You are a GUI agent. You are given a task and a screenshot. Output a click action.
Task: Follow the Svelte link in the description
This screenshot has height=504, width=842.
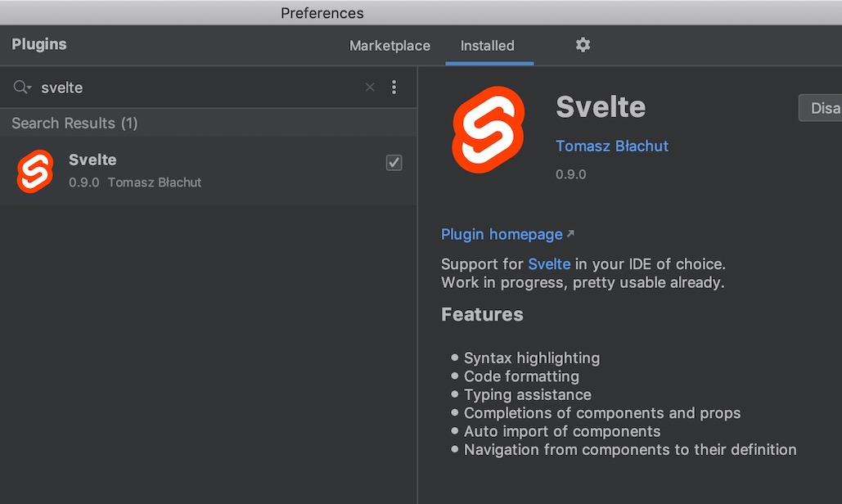pos(549,264)
